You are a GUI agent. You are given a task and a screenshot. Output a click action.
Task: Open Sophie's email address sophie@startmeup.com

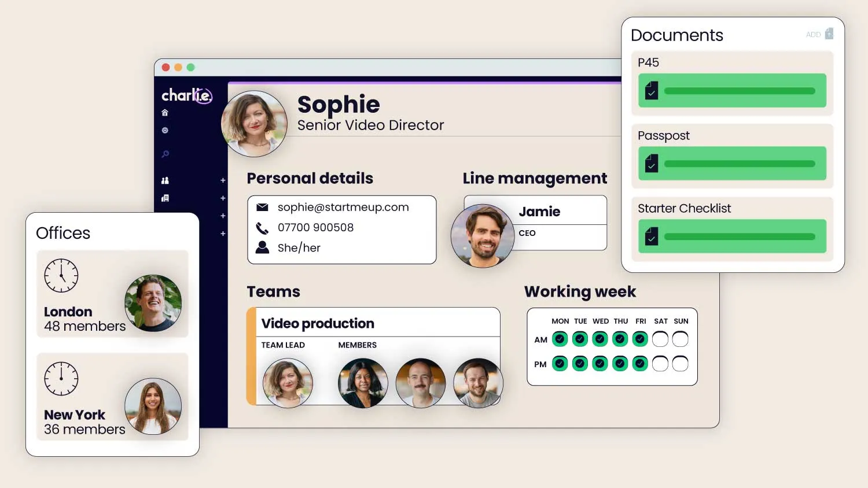344,207
